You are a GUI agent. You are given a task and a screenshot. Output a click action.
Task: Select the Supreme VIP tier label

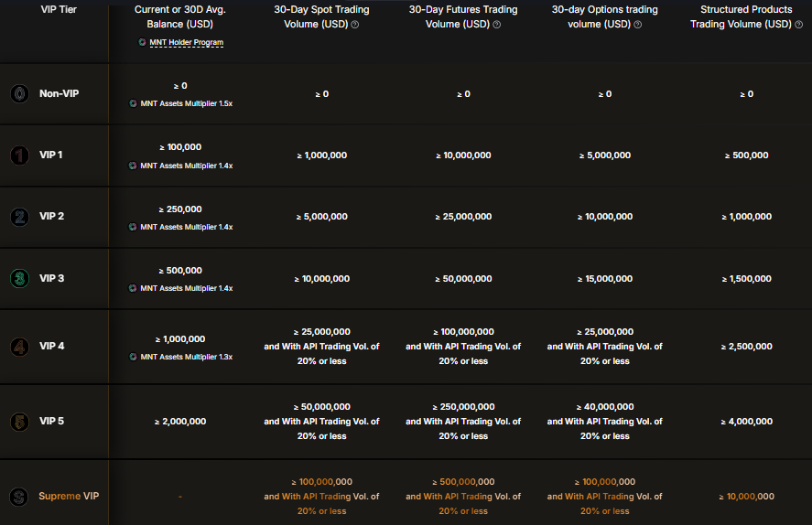click(x=69, y=496)
